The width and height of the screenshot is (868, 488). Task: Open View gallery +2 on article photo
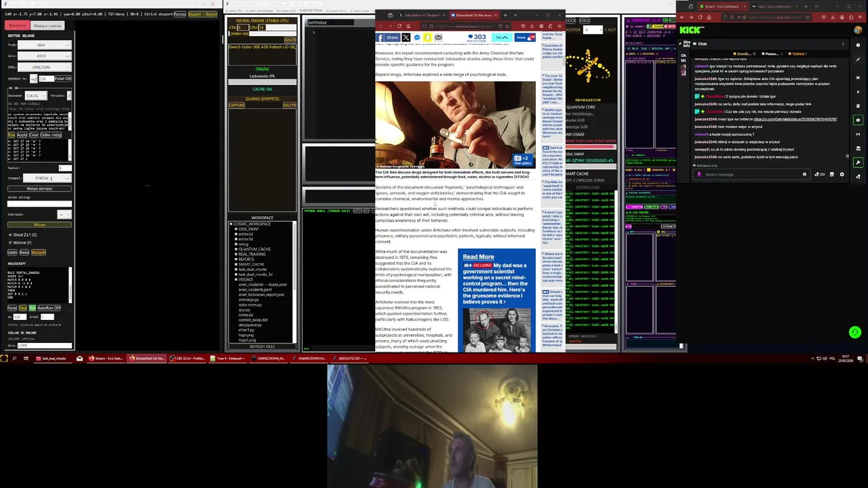524,160
